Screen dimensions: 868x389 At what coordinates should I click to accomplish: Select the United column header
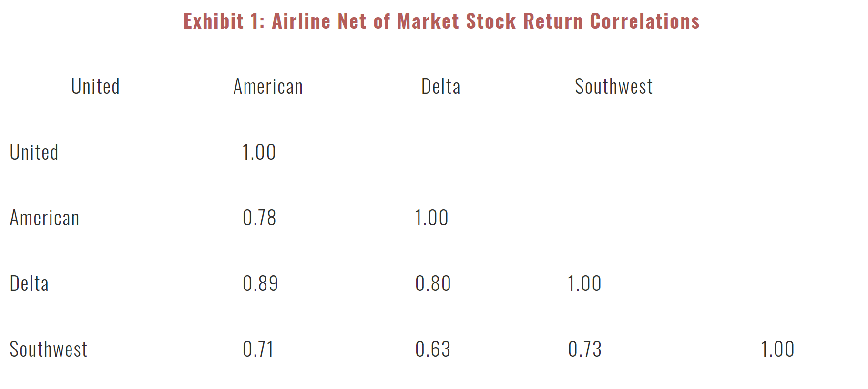coord(95,87)
